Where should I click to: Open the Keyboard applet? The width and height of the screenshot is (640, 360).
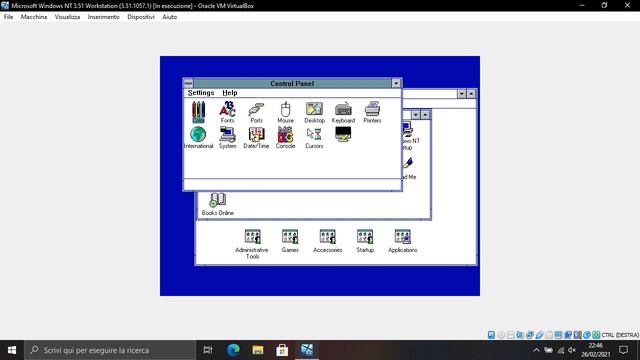coord(343,112)
